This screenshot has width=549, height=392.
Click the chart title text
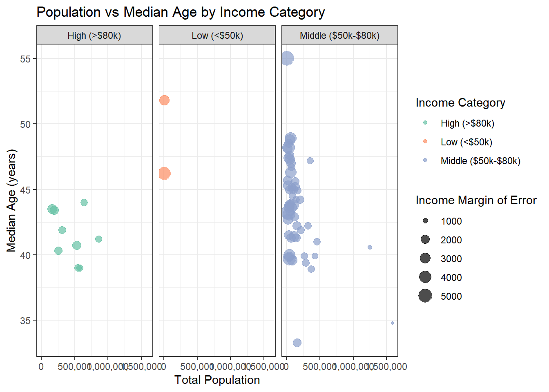[181, 12]
